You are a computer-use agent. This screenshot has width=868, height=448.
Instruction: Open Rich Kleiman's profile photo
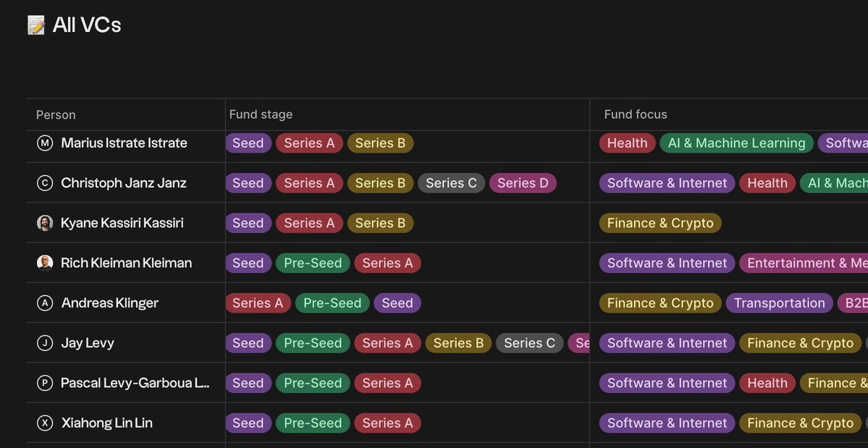pyautogui.click(x=45, y=263)
